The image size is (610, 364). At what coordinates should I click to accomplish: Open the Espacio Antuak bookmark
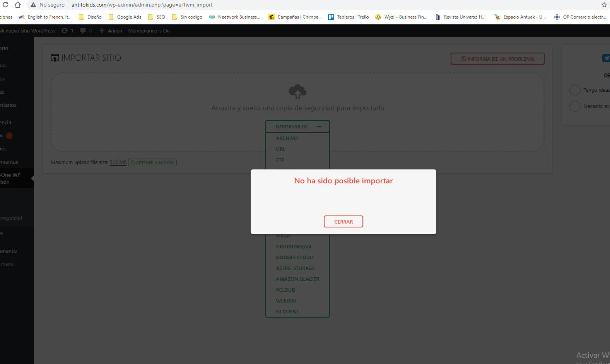pyautogui.click(x=520, y=17)
